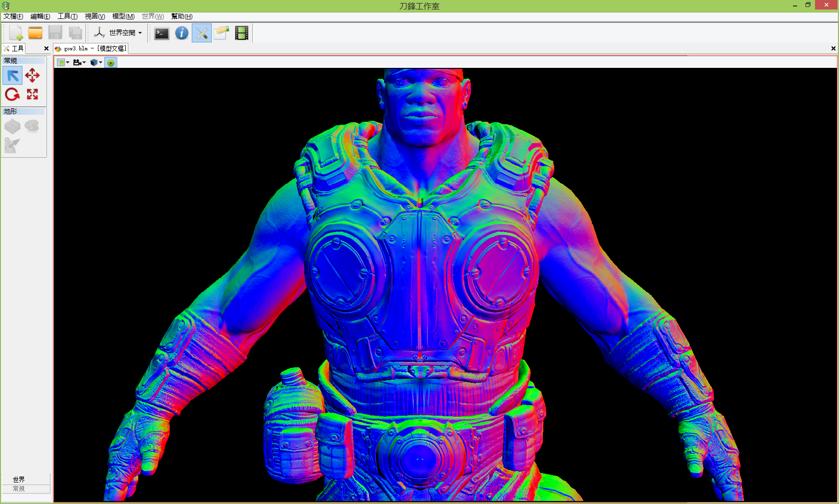Open the 編輯(E) menu

tap(40, 16)
